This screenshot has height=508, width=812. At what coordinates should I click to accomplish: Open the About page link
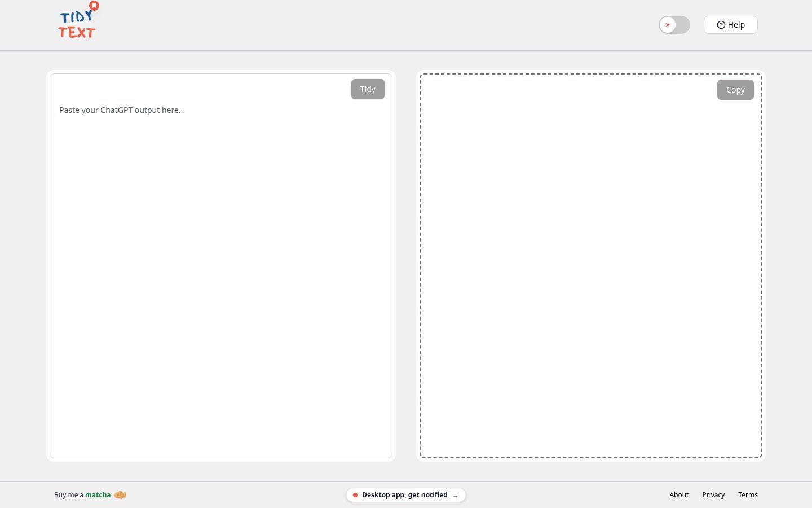[679, 495]
